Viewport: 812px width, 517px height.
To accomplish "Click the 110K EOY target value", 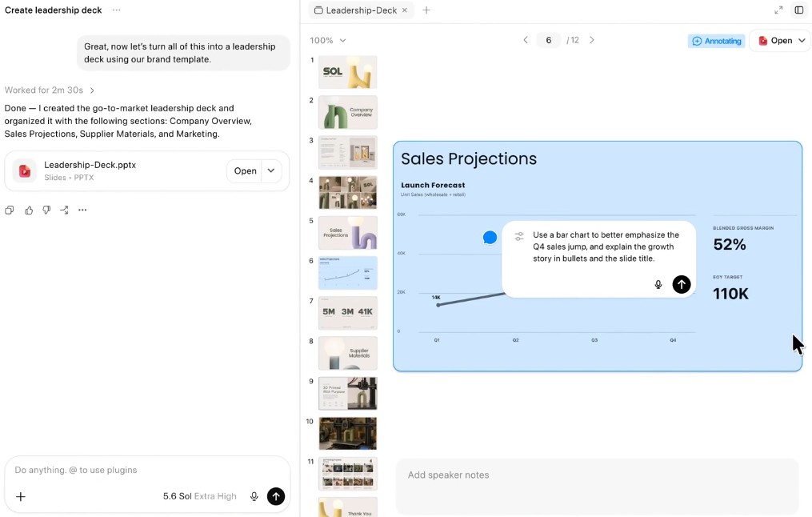I will click(x=730, y=294).
